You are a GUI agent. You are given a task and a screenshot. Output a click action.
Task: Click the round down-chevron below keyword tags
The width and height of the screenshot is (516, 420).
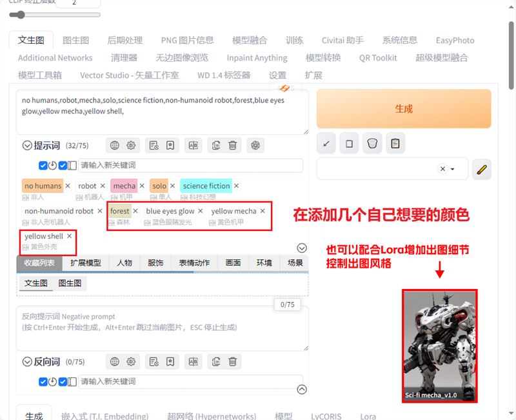click(x=302, y=248)
